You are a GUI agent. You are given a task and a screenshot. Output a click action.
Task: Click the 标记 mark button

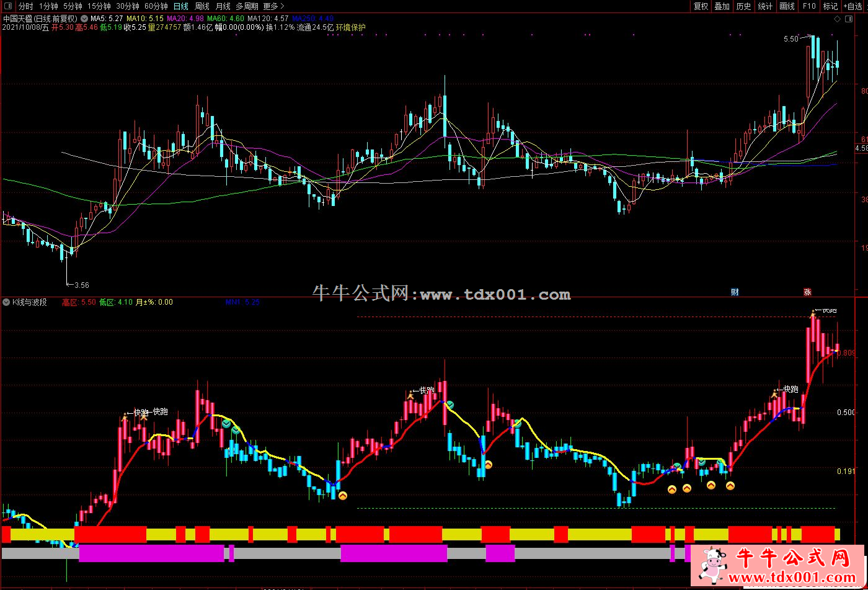(x=830, y=6)
